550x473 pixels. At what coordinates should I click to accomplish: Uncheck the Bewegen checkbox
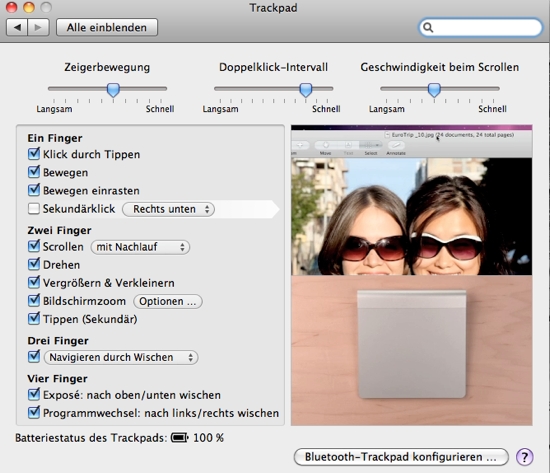click(34, 172)
